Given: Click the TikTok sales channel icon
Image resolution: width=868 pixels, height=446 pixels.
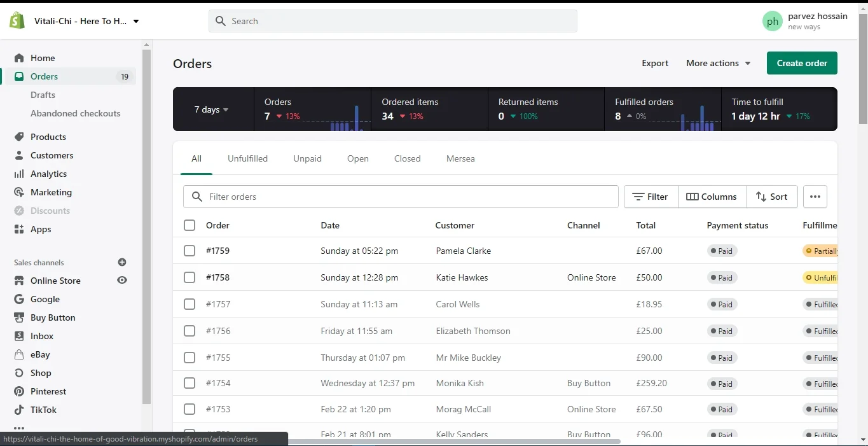Looking at the screenshot, I should coord(19,410).
